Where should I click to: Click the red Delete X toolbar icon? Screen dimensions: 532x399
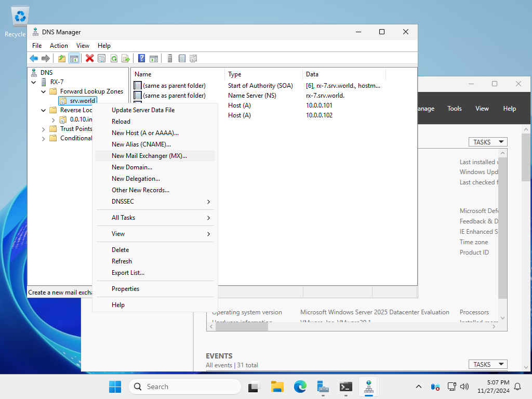click(89, 58)
